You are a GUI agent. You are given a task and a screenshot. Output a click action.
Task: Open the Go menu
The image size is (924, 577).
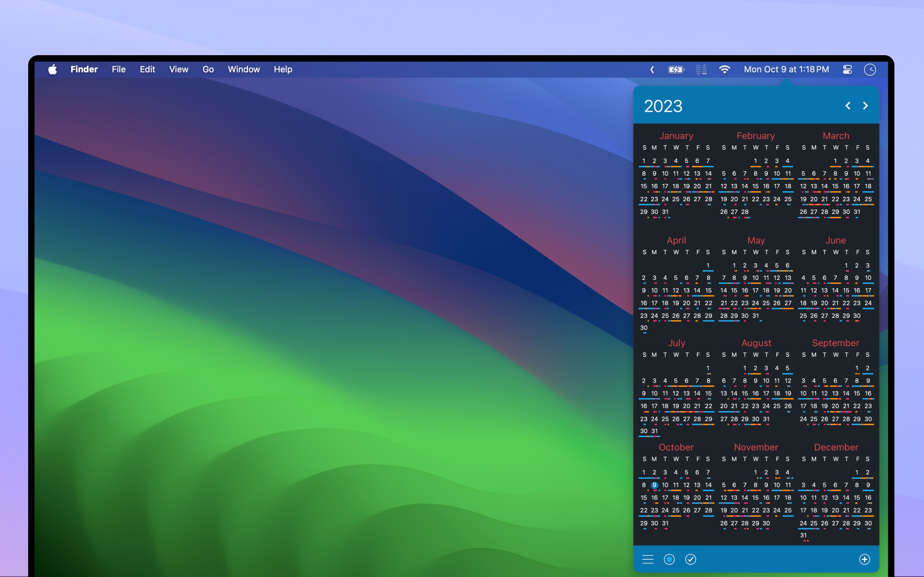click(208, 70)
